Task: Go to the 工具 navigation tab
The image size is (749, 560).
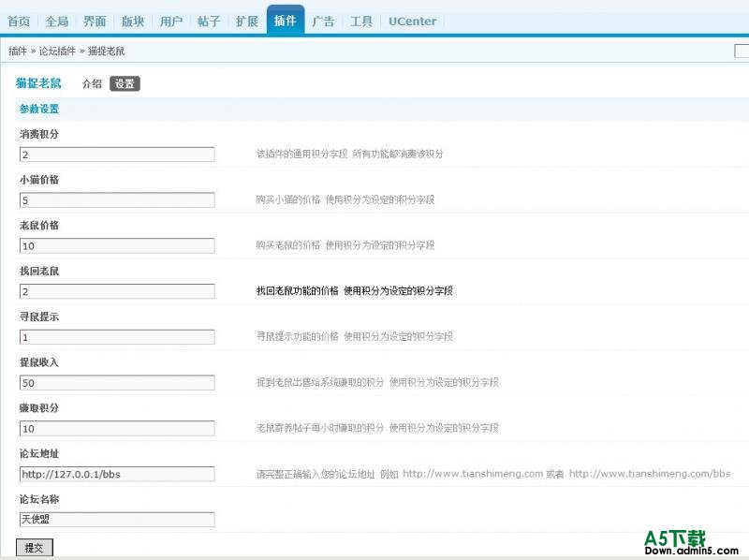Action: pos(361,22)
